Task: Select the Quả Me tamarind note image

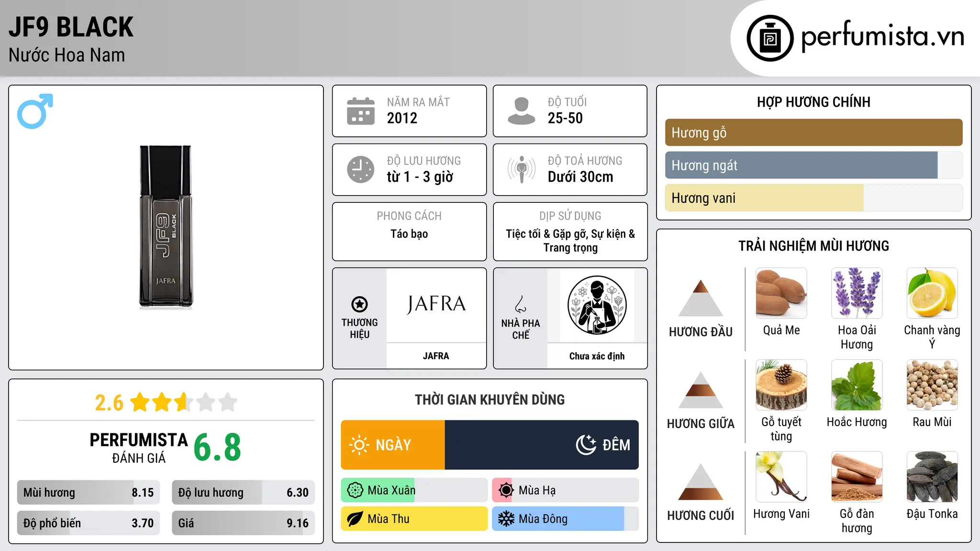Action: (x=781, y=293)
